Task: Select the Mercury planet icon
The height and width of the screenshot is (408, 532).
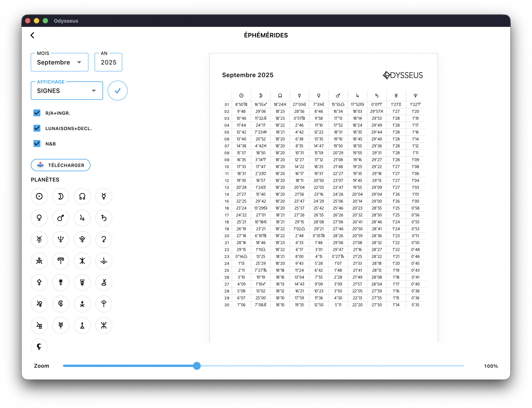Action: tap(104, 197)
